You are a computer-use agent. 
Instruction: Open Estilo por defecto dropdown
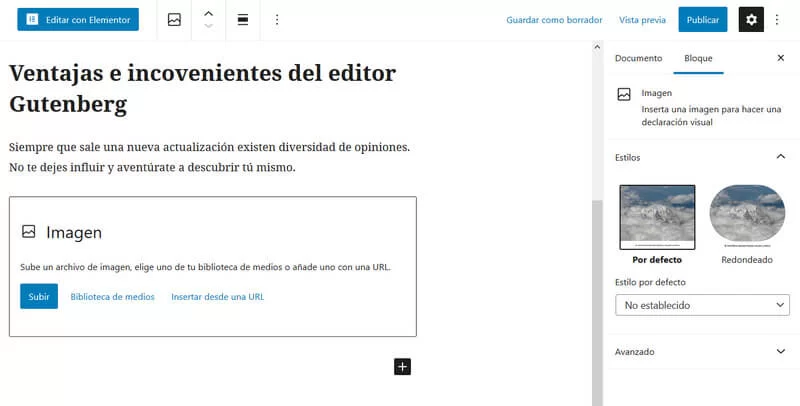(702, 305)
